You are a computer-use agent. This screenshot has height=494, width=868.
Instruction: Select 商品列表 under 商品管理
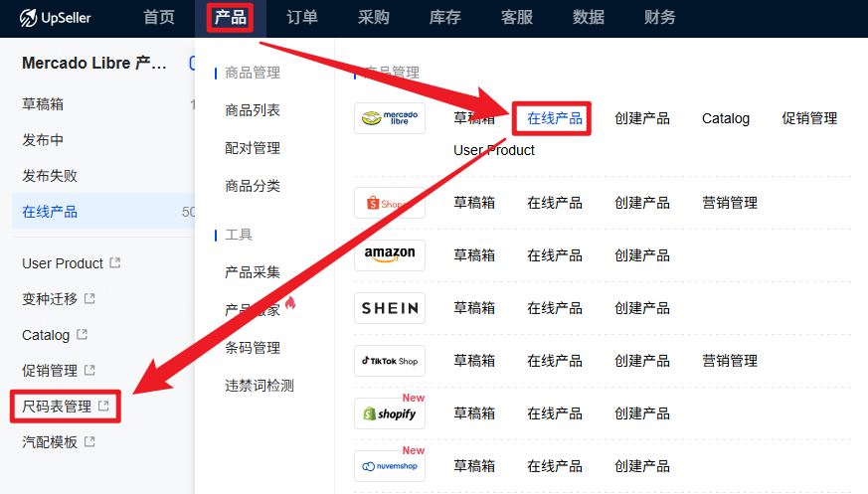tap(253, 110)
